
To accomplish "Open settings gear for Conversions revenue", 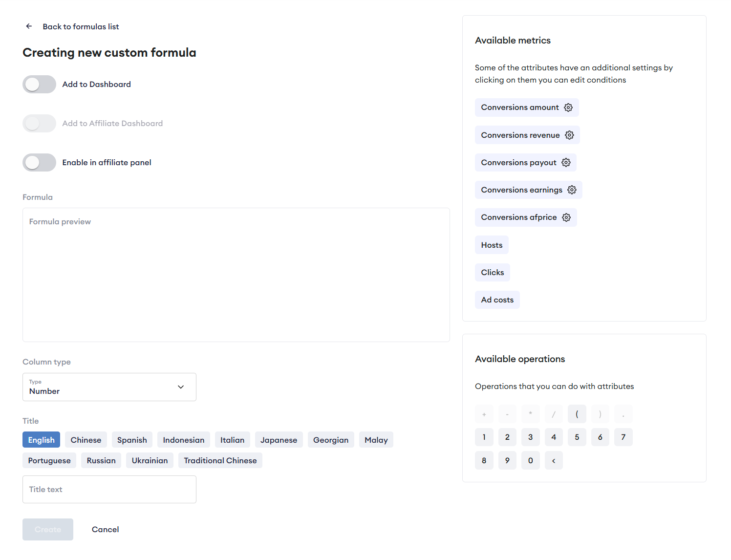I will 569,135.
